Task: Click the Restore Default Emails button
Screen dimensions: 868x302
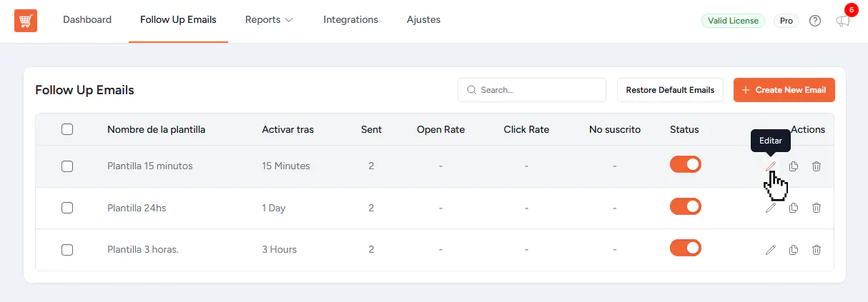Action: click(670, 90)
